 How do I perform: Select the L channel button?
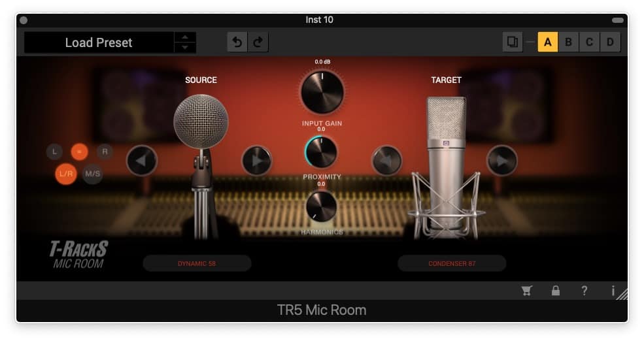tap(54, 152)
